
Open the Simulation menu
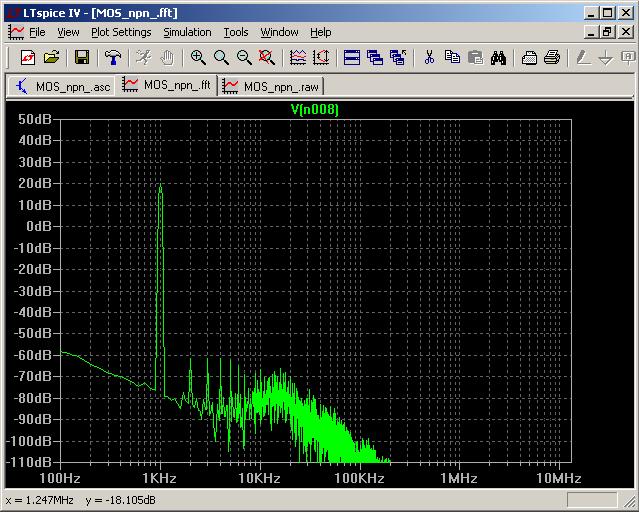pyautogui.click(x=187, y=32)
